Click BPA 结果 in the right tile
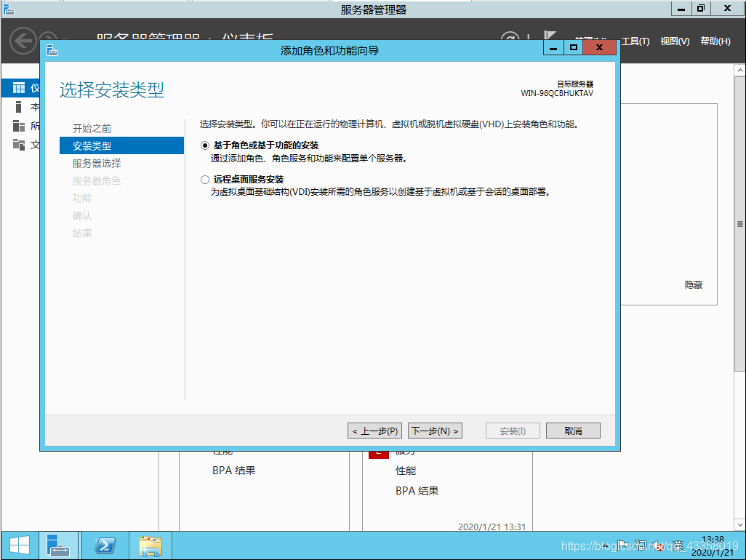Image resolution: width=746 pixels, height=560 pixels. [x=417, y=490]
